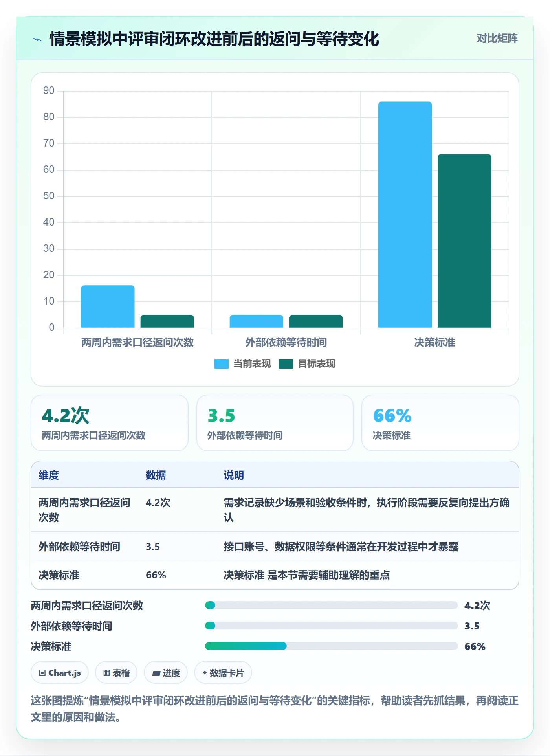This screenshot has height=756, width=550.
Task: Click the dark green 目标表现 legend swatch
Action: click(286, 364)
